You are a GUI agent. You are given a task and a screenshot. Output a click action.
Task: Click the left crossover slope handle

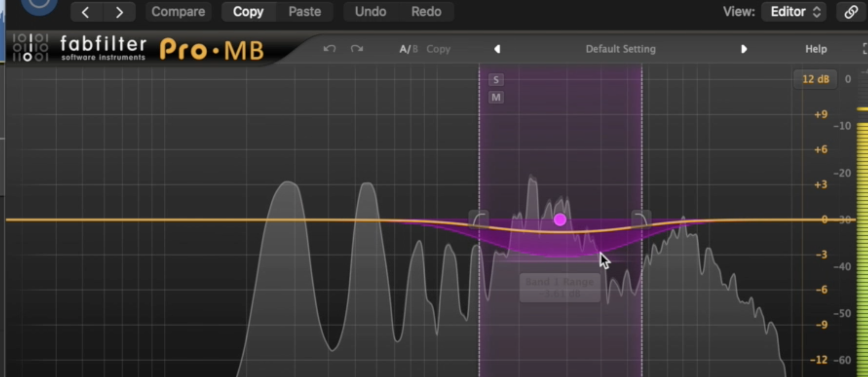click(479, 219)
